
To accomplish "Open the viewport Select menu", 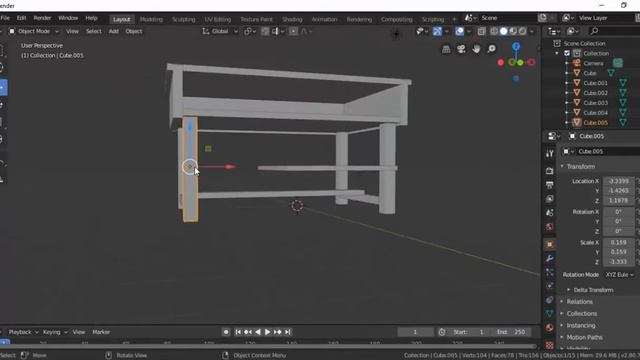I will pos(93,31).
